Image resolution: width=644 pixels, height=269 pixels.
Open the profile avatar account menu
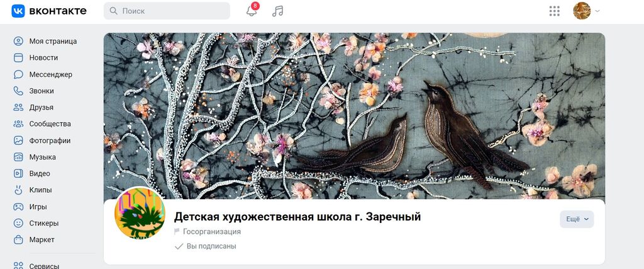(x=582, y=11)
